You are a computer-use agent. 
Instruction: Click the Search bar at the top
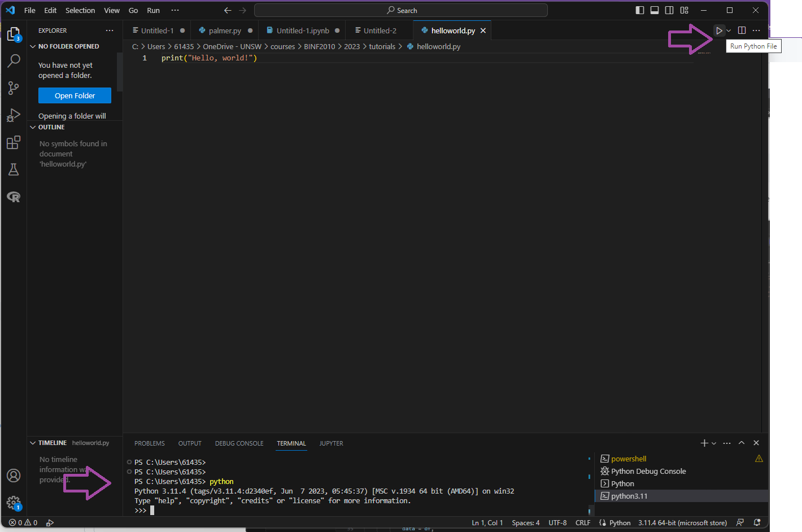(x=401, y=10)
